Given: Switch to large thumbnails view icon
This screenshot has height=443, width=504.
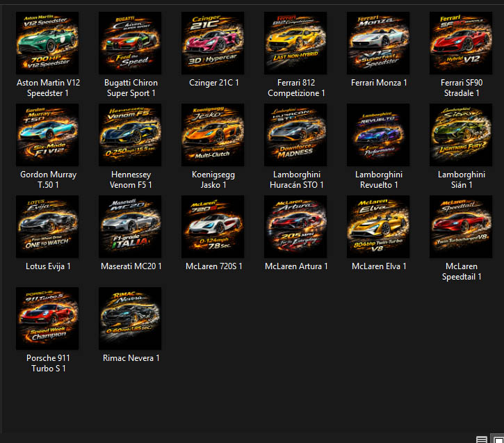Looking at the screenshot, I should 498,439.
